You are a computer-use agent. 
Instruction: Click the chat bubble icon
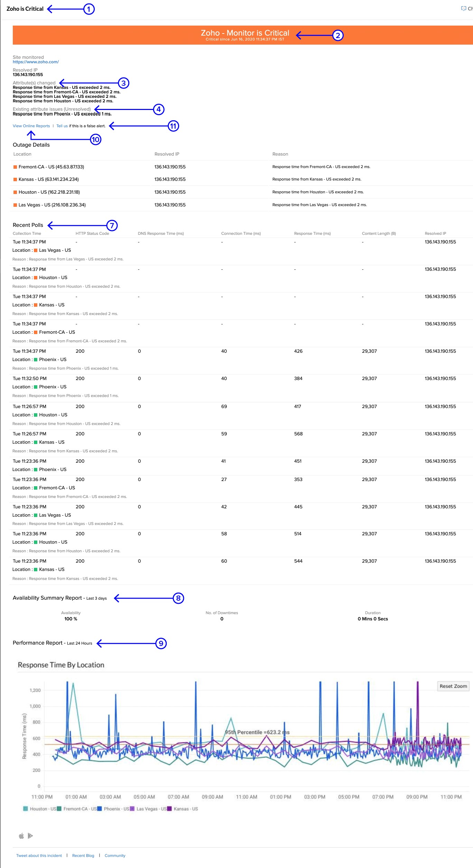click(463, 8)
